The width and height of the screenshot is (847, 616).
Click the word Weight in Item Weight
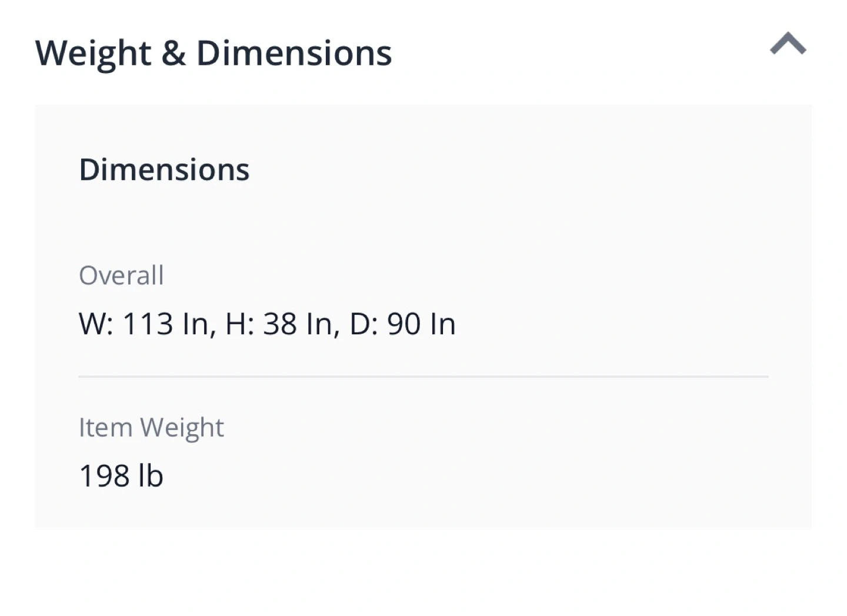182,428
